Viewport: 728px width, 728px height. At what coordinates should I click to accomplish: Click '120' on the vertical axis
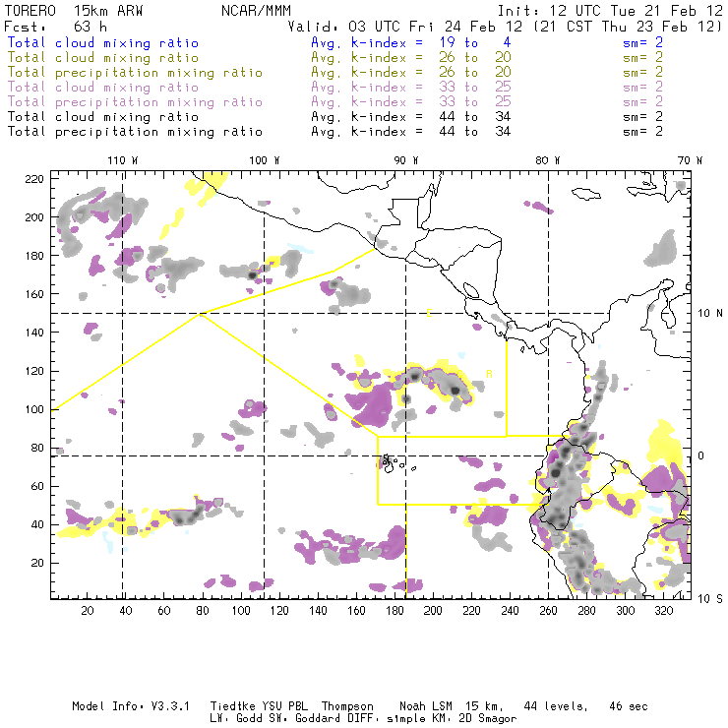34,371
